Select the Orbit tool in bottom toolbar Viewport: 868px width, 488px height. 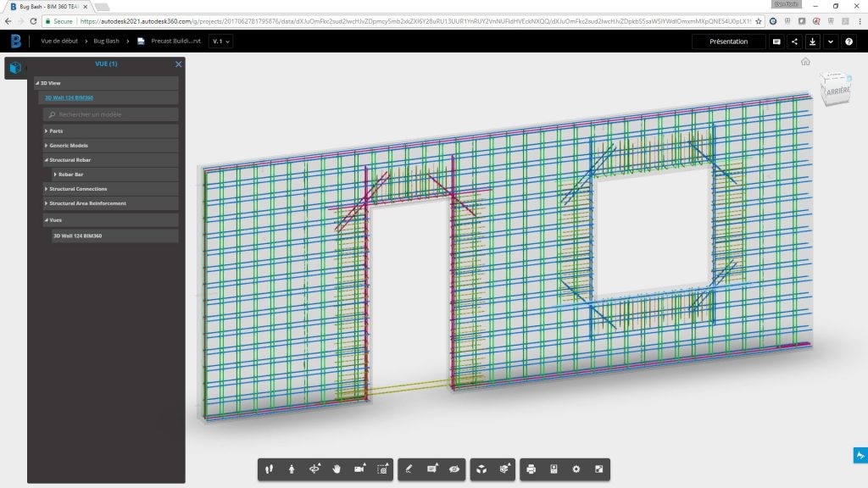pyautogui.click(x=314, y=469)
